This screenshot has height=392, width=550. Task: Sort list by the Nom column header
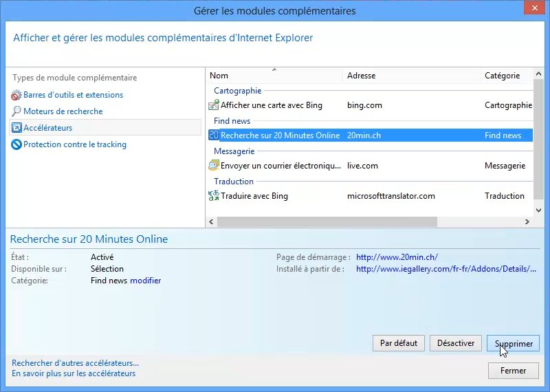[x=274, y=76]
